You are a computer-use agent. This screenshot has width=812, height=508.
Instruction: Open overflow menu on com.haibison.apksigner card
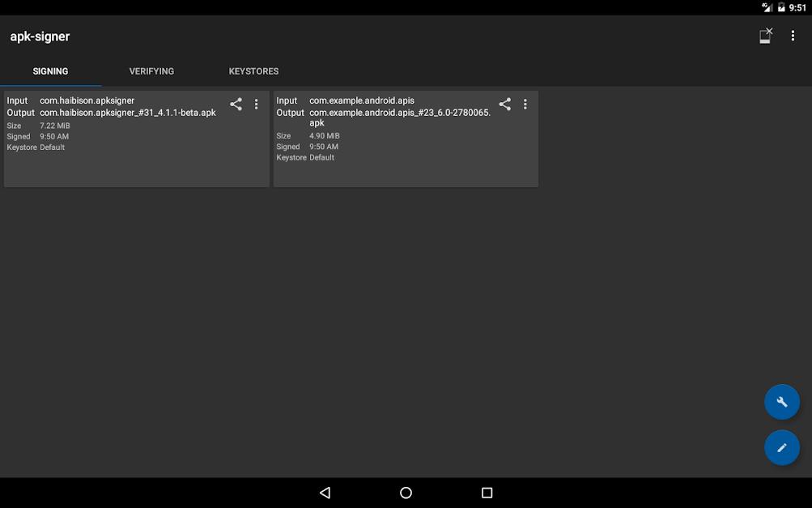(x=257, y=105)
